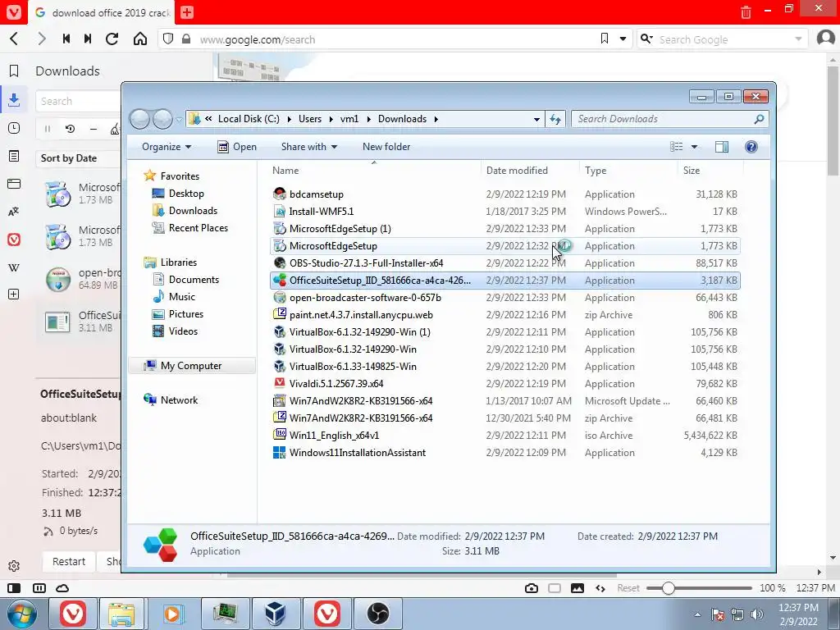Pause the selected download
This screenshot has height=630, width=840.
click(47, 129)
